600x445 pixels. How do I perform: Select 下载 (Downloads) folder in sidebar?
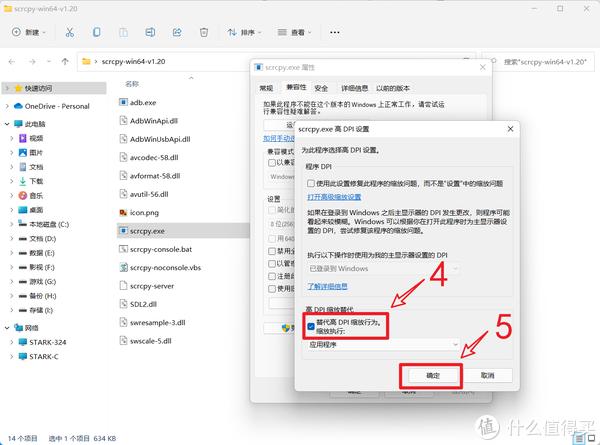click(x=31, y=181)
